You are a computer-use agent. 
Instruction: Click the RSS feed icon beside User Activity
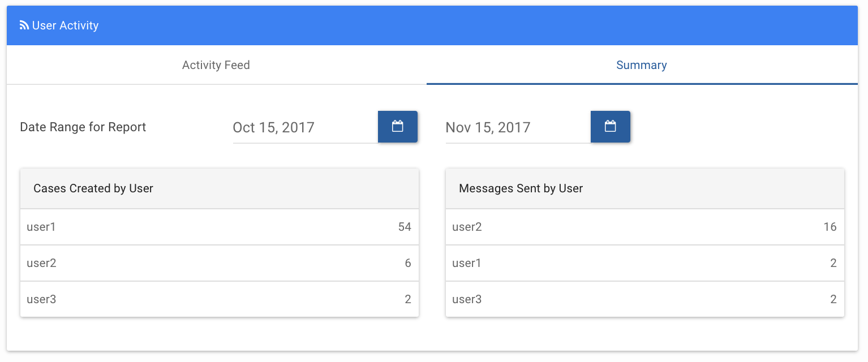(24, 25)
